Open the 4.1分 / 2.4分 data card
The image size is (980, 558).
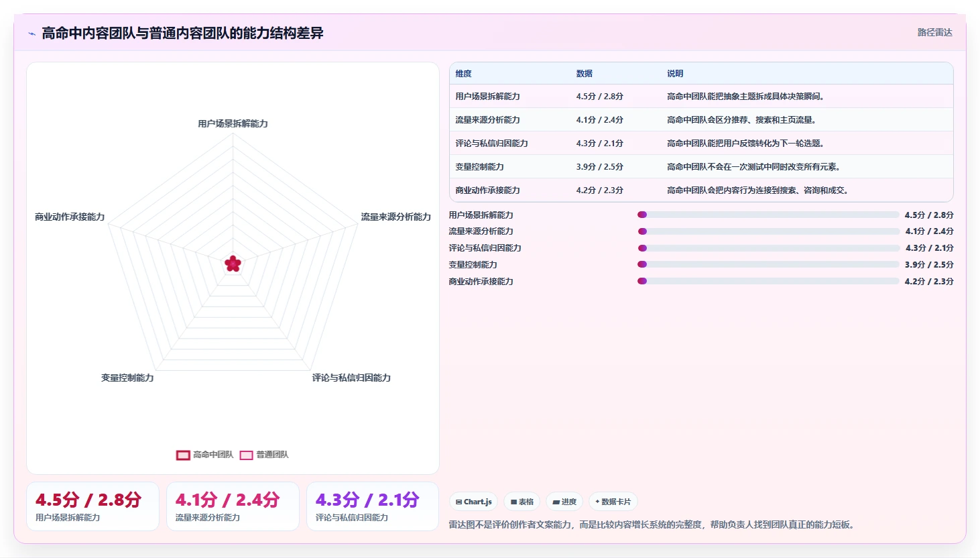[x=233, y=506]
